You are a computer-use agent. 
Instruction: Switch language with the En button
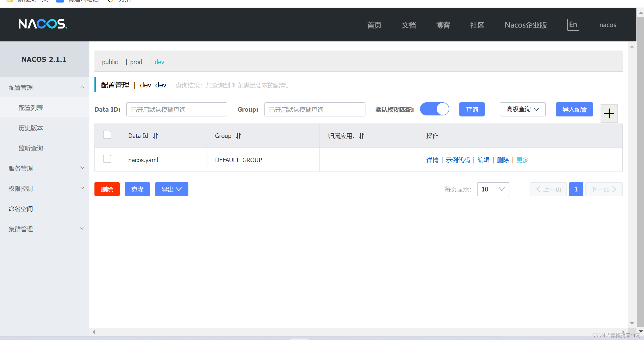573,25
